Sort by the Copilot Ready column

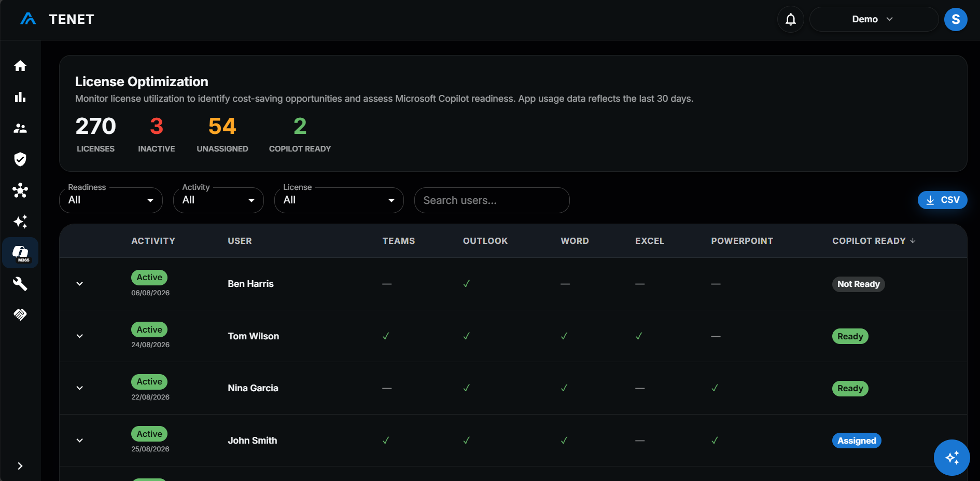[x=874, y=241]
